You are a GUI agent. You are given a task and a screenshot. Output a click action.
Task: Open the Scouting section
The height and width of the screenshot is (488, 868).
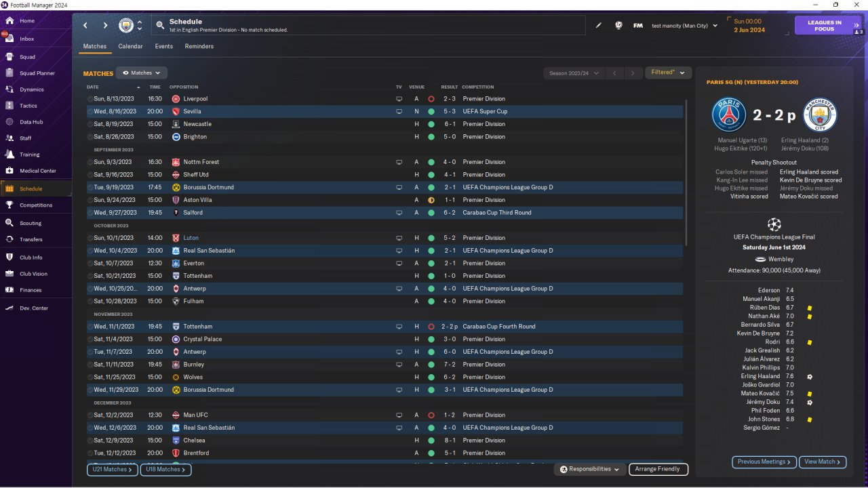point(31,223)
